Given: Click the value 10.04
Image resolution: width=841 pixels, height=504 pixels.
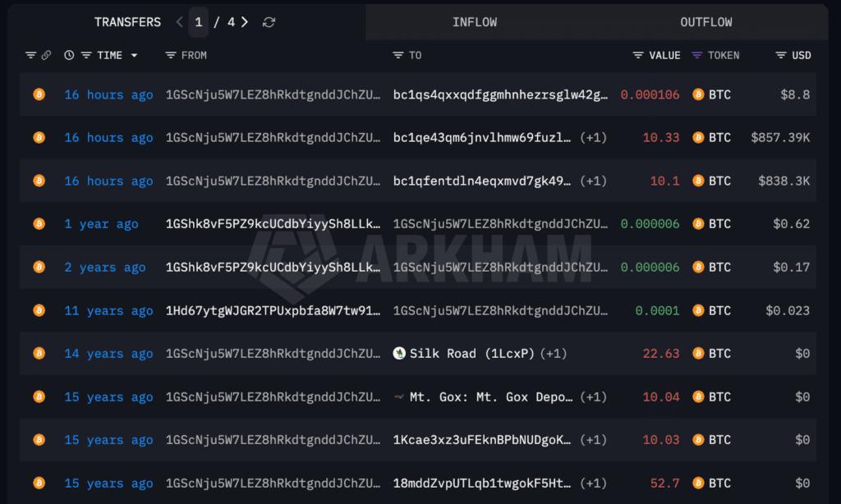Looking at the screenshot, I should (661, 397).
